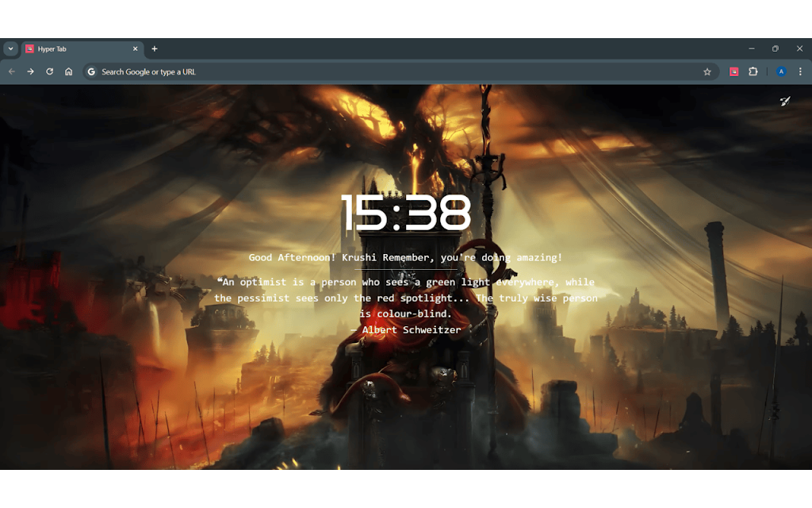Reload the current page
This screenshot has height=508, width=812.
[x=50, y=71]
